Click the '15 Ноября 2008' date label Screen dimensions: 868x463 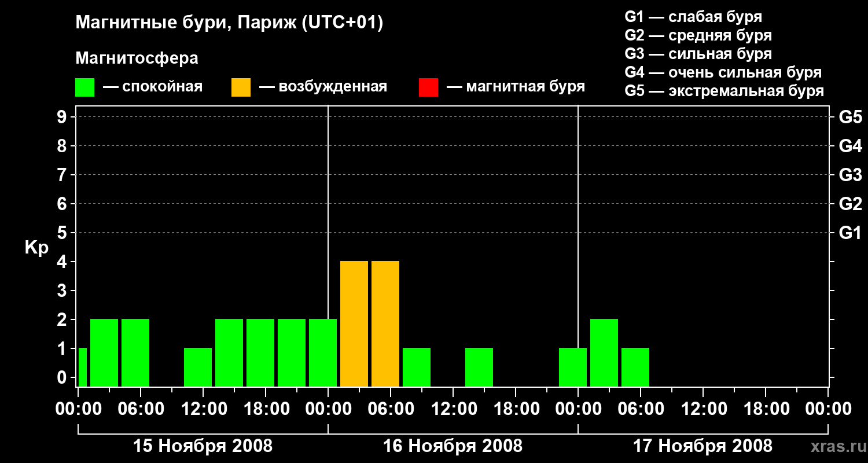click(x=203, y=446)
